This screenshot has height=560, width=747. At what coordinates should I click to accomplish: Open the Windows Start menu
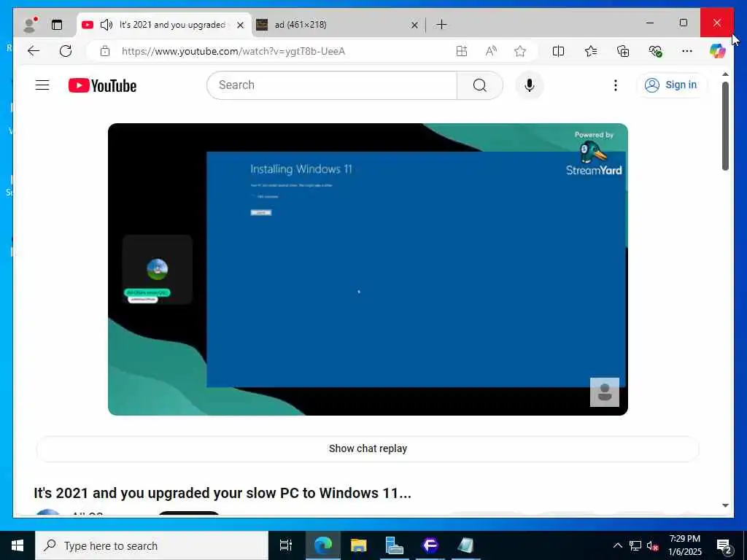pos(18,545)
